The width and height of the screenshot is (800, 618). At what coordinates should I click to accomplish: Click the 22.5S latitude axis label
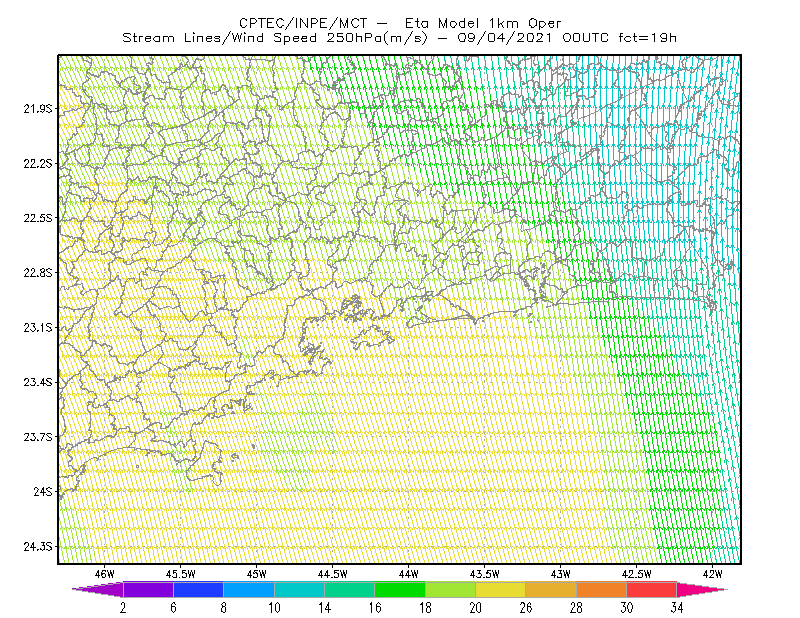pos(38,218)
